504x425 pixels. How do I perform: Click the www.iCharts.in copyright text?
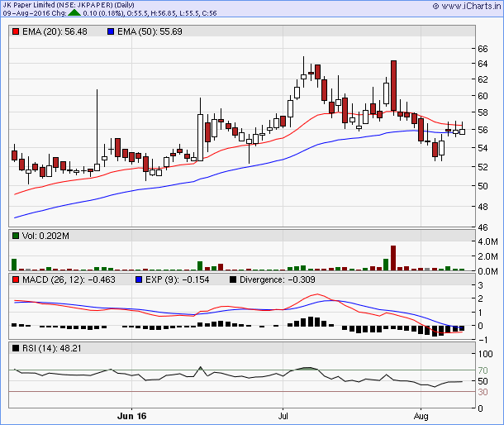tap(467, 6)
